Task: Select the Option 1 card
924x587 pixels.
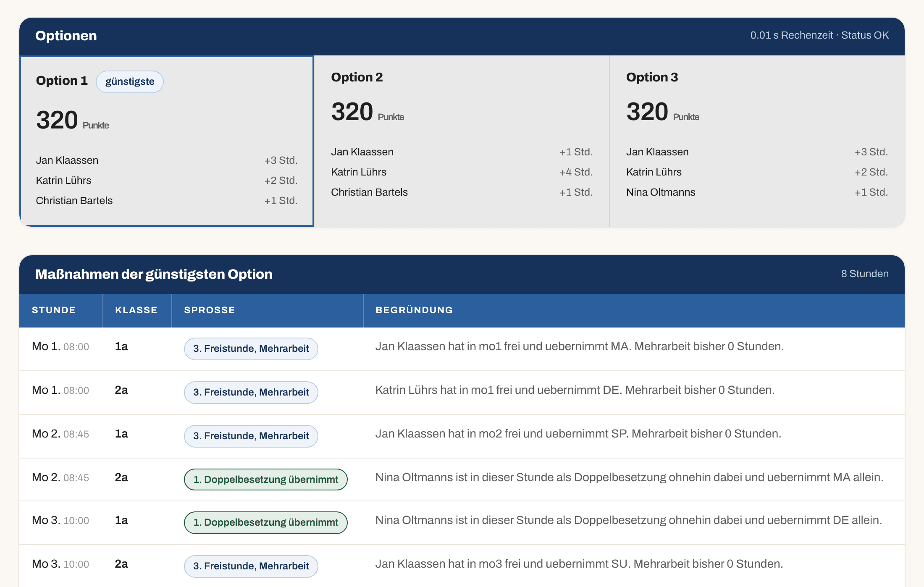Action: [167, 141]
